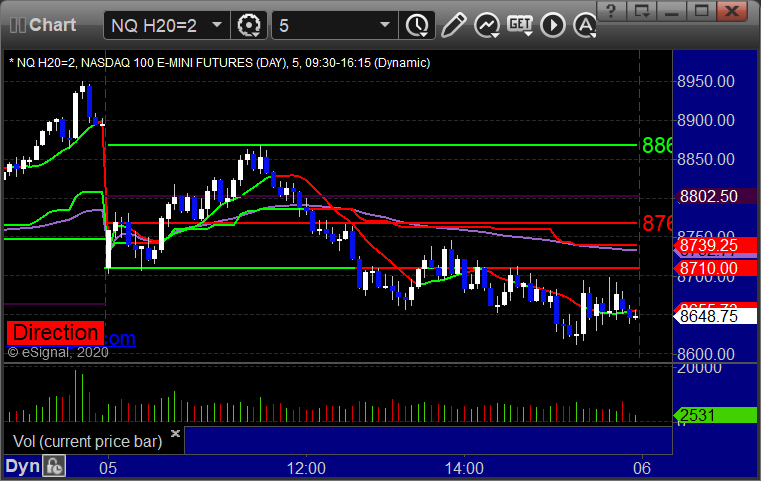Open the time template clock icon

click(x=417, y=25)
